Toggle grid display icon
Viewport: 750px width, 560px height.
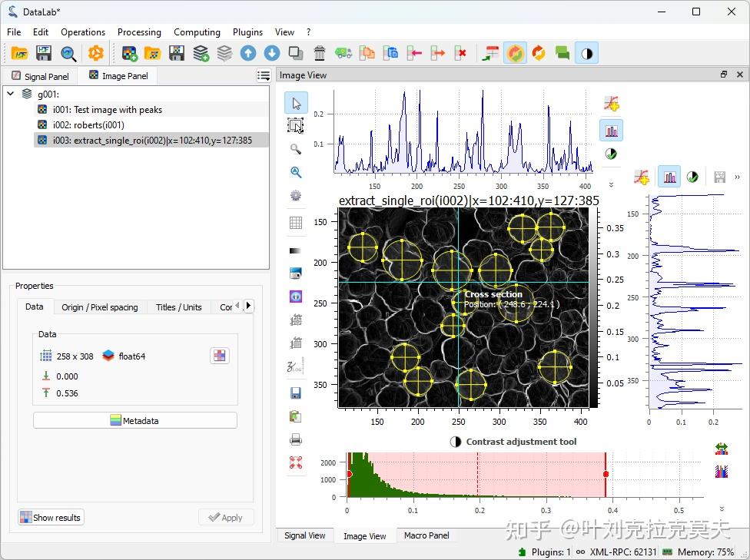(296, 223)
